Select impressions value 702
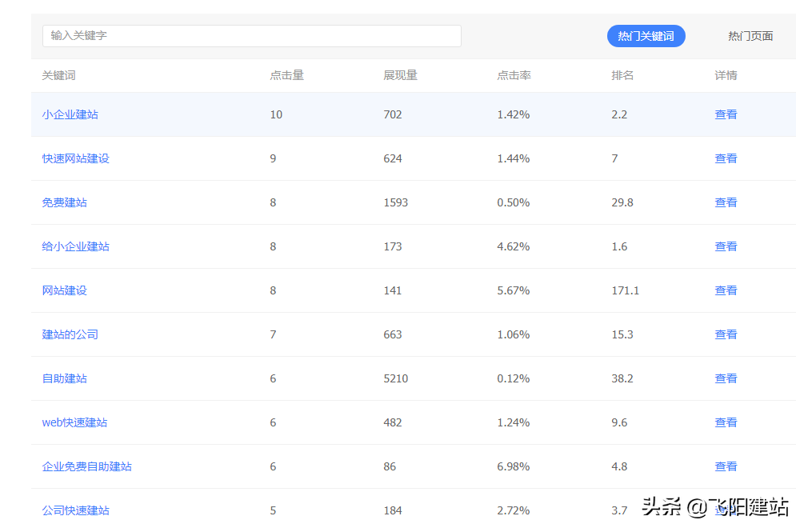The image size is (804, 532). (x=393, y=114)
